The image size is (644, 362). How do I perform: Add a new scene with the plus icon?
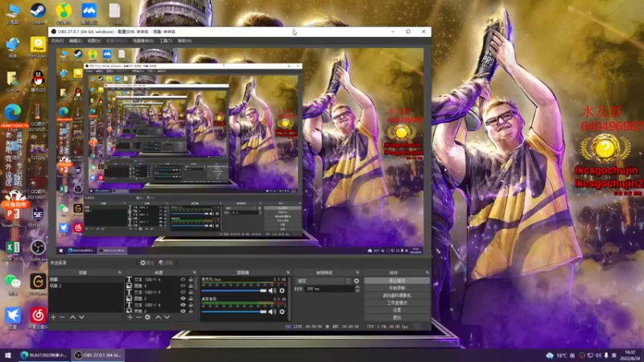53,317
